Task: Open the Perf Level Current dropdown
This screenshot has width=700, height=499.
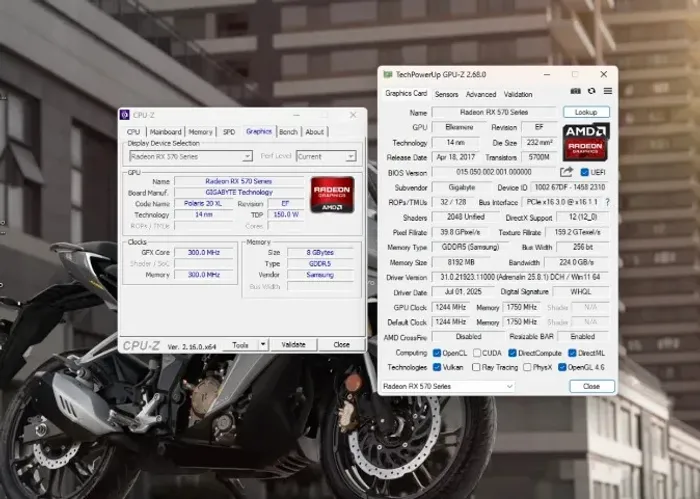Action: (326, 157)
